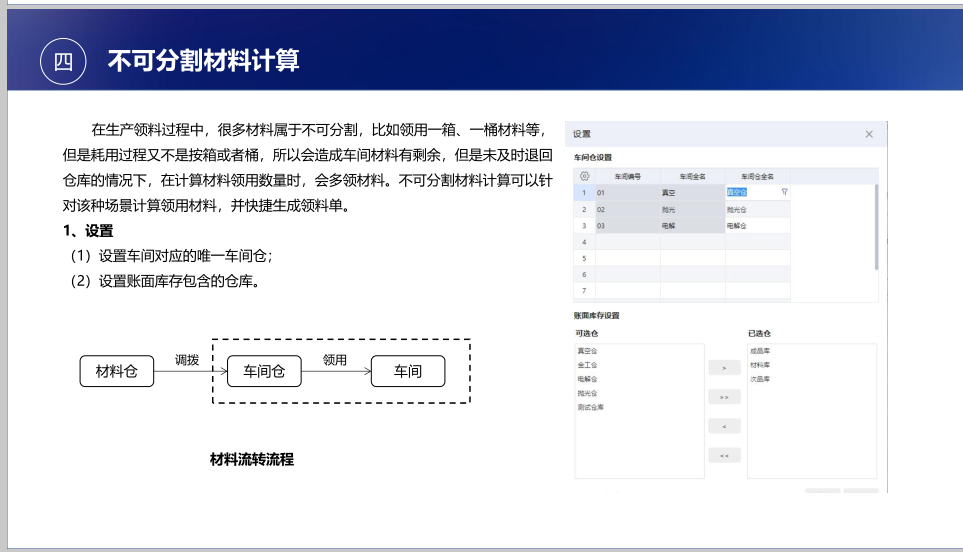Select 真空仓 in the 可选仓 list

tap(587, 352)
